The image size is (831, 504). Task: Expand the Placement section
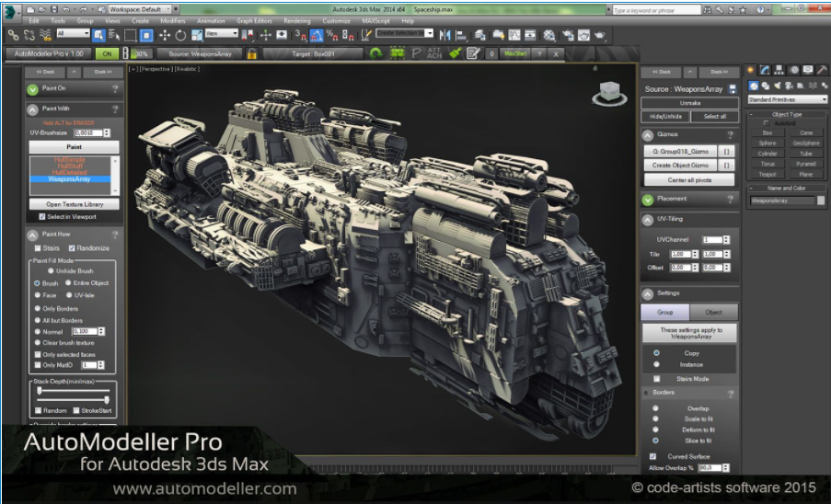tap(647, 199)
